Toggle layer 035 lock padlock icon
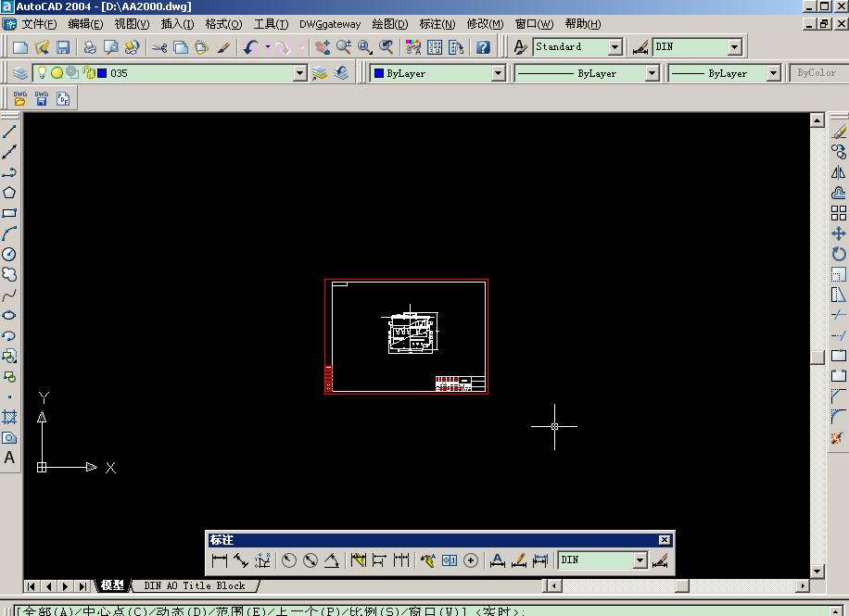The width and height of the screenshot is (849, 616). click(x=89, y=72)
